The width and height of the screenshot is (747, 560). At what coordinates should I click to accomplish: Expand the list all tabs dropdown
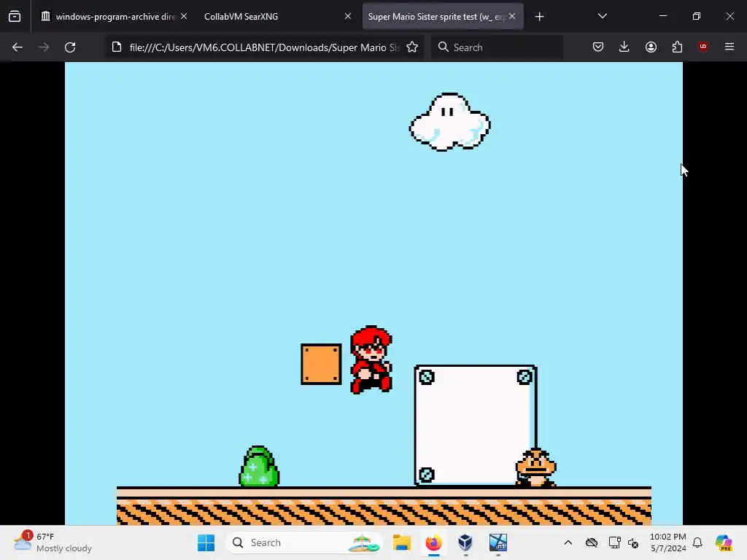602,16
